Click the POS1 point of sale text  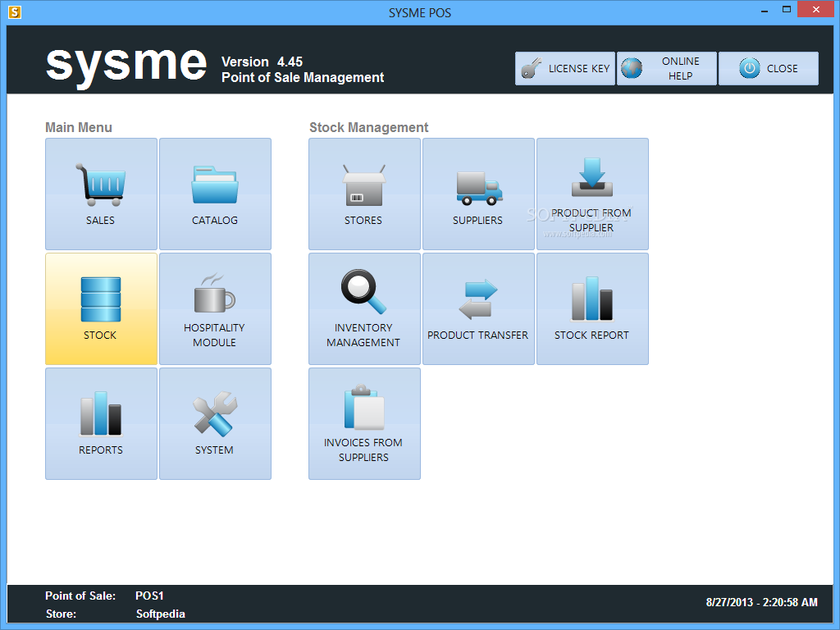[x=149, y=596]
